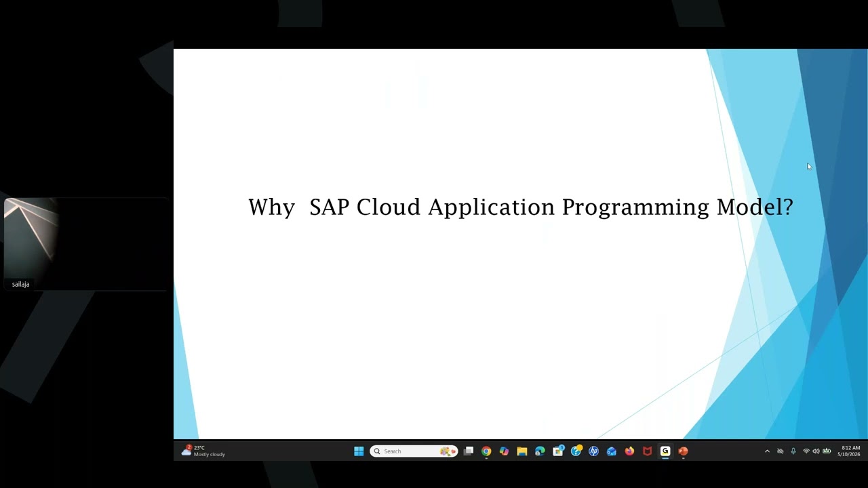Open volume control speaker icon
Viewport: 868px width, 488px height.
click(x=816, y=451)
